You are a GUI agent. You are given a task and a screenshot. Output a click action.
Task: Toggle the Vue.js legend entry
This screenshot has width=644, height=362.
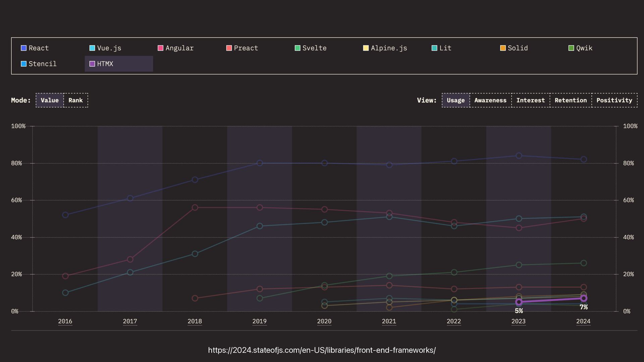coord(105,48)
